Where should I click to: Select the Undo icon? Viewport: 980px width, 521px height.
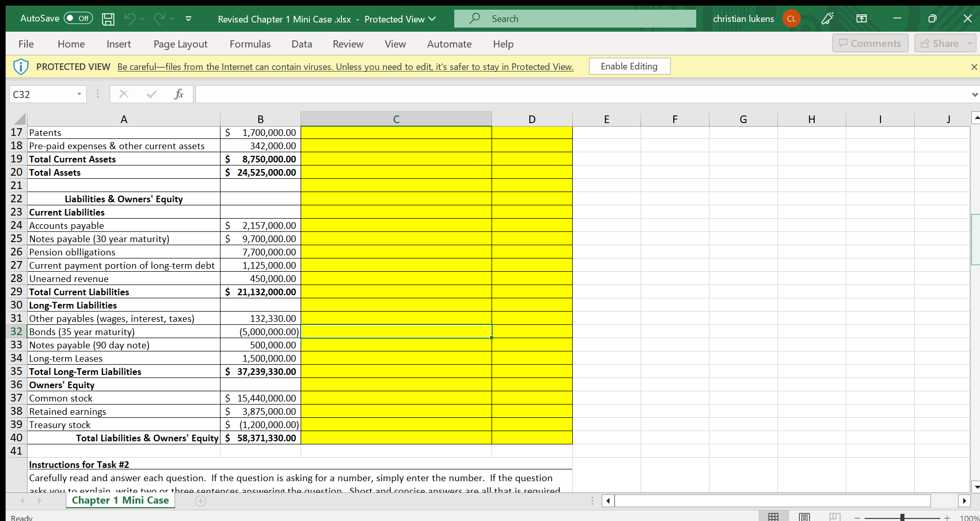pos(131,18)
